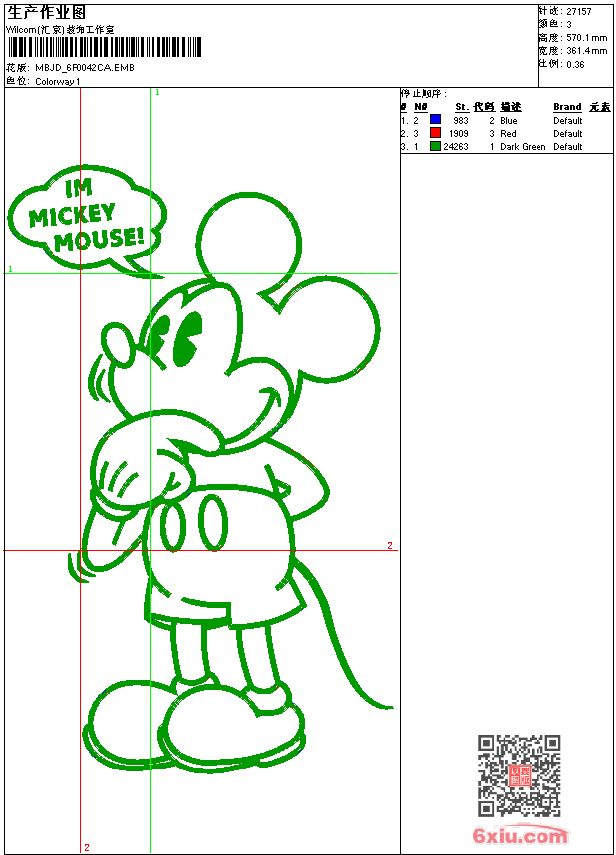Viewport: 616px width, 855px height.
Task: Select the red thread color swatch
Action: point(435,133)
